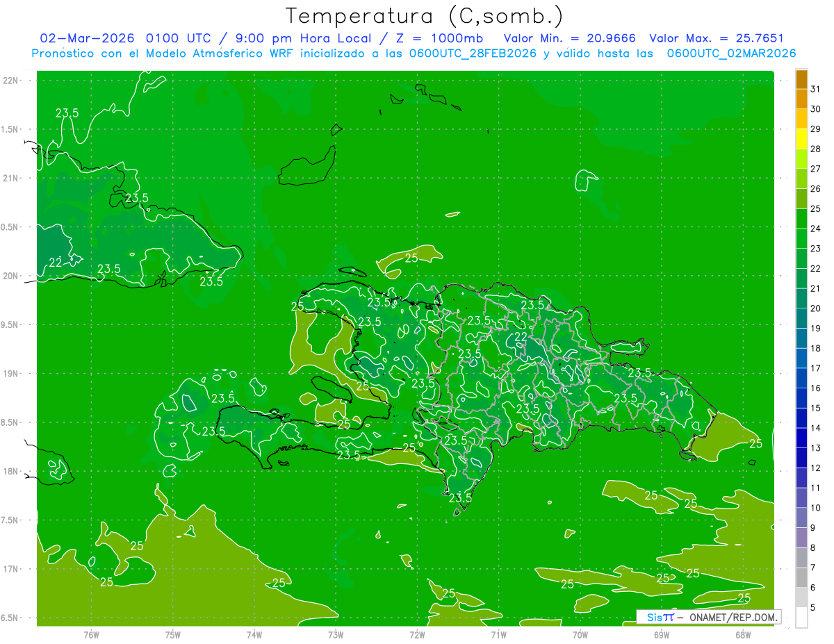Click the '9.5N' latitude axis label
This screenshot has width=834, height=644.
10,324
